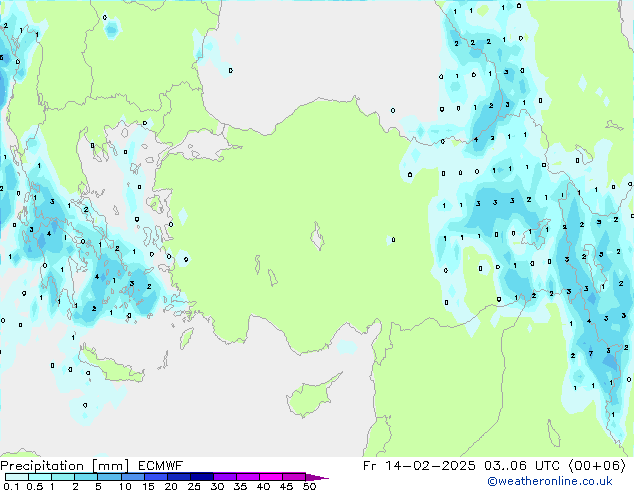Click the '0.1' legend scale label
This screenshot has height=490, width=634.
click(11, 486)
